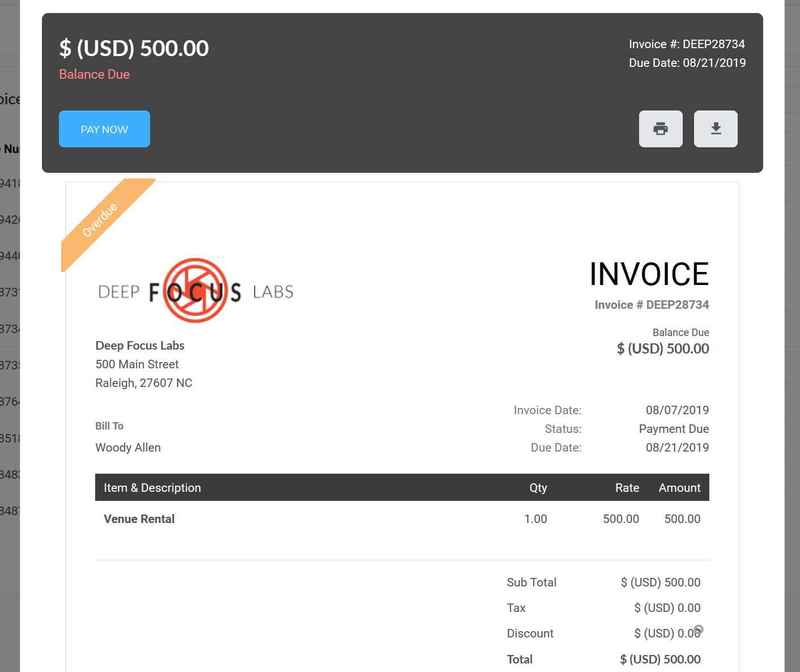Click the Woody Allen billing name
Image resolution: width=800 pixels, height=672 pixels.
pyautogui.click(x=128, y=448)
